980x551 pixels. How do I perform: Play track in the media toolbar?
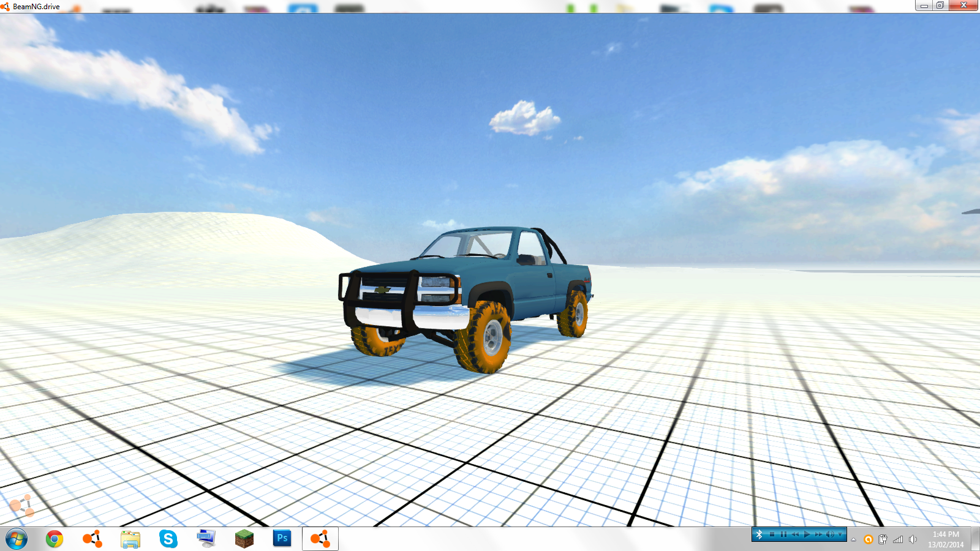pos(807,534)
